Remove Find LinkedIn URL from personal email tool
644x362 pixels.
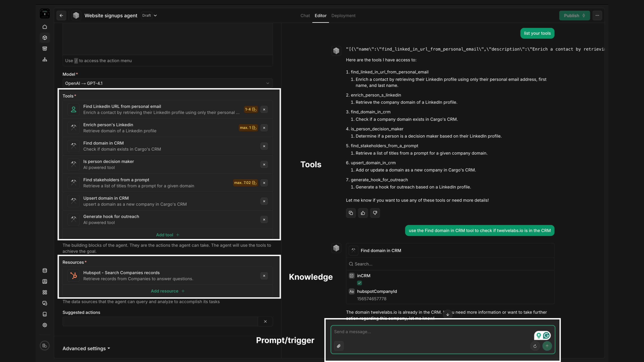[264, 109]
